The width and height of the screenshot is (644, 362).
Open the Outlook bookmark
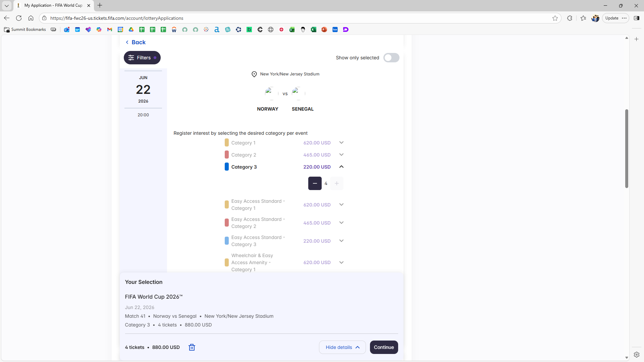tap(67, 29)
